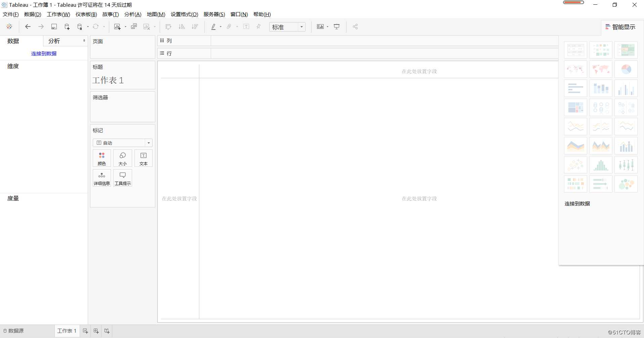This screenshot has height=338, width=644.
Task: Open the 设置格式(O) menu
Action: coord(185,14)
